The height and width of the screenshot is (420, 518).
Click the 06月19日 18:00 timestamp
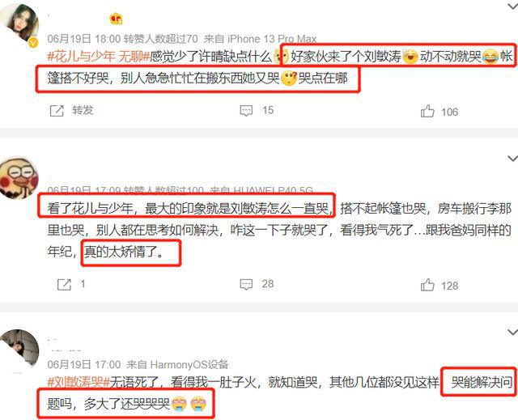click(x=84, y=39)
